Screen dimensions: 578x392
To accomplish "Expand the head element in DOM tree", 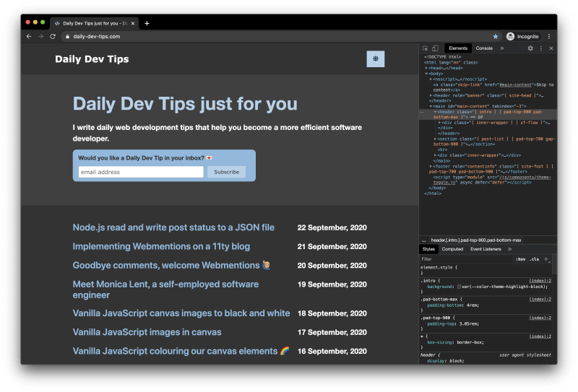I will click(x=426, y=68).
